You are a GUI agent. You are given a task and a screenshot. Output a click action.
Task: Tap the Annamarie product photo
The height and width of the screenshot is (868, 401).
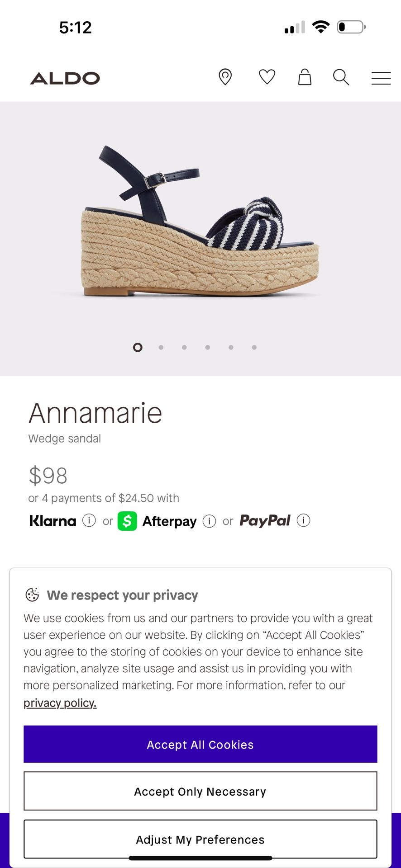click(x=200, y=222)
